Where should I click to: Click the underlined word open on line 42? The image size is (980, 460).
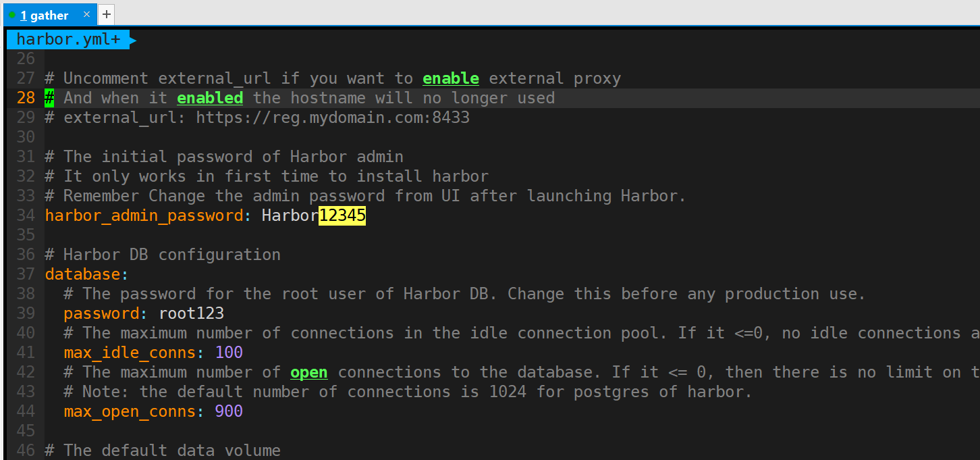[308, 372]
